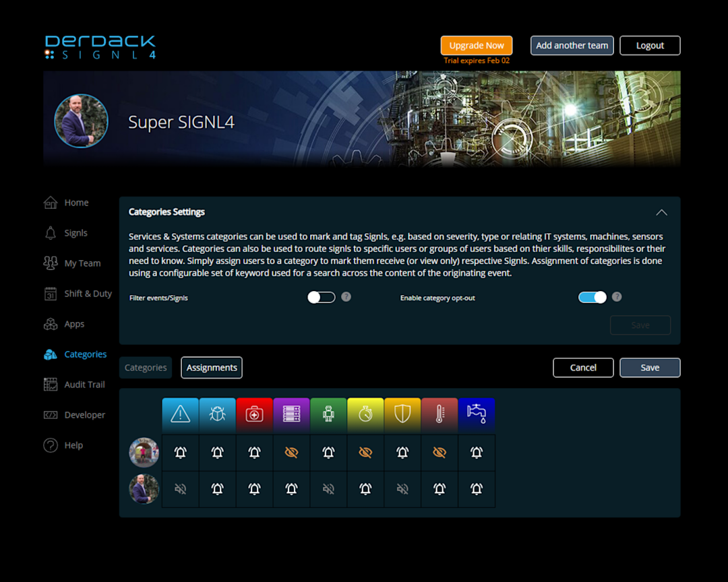Toggle first user's server category hidden-eye
The width and height of the screenshot is (728, 582).
pos(291,453)
